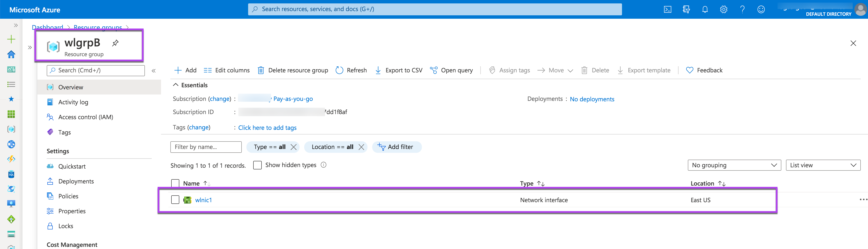The image size is (868, 249).
Task: Check the select-all Name header checkbox
Action: 175,183
